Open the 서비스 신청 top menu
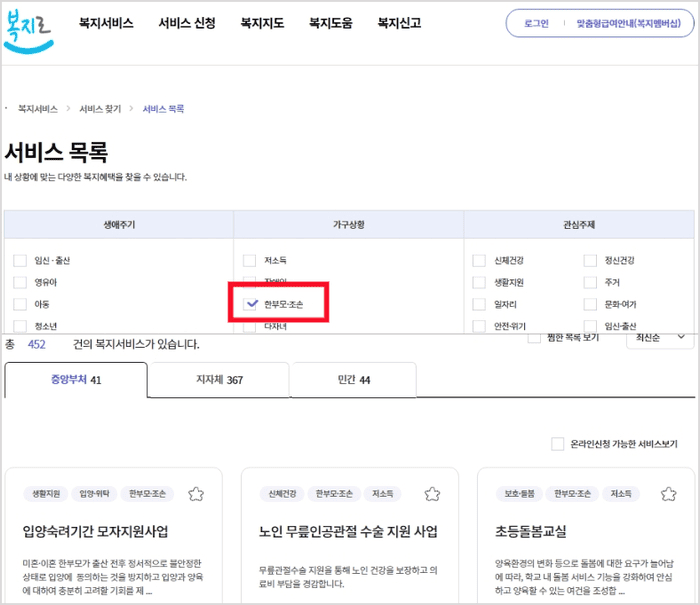Image resolution: width=700 pixels, height=605 pixels. point(187,23)
